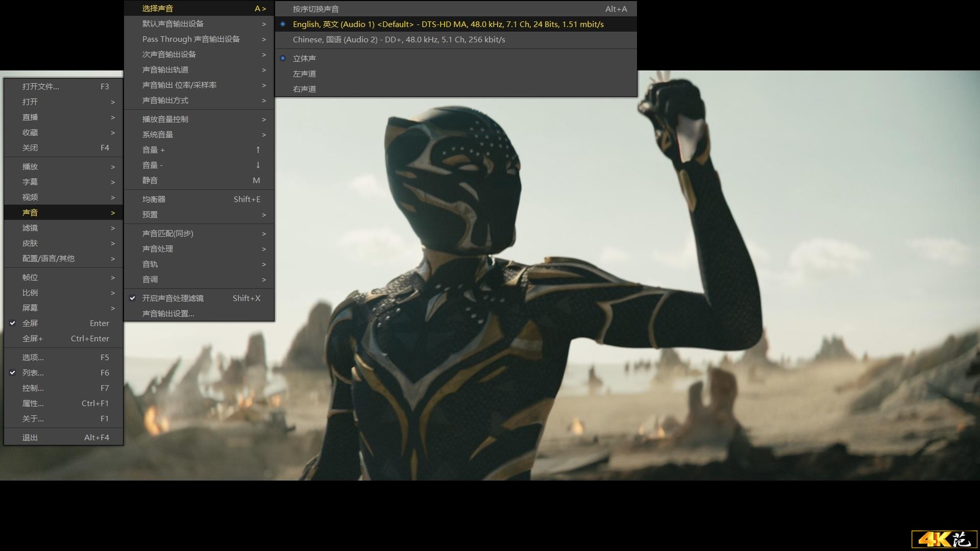Screen dimensions: 980x551
Task: Expand 帧位 submenu
Action: click(63, 277)
